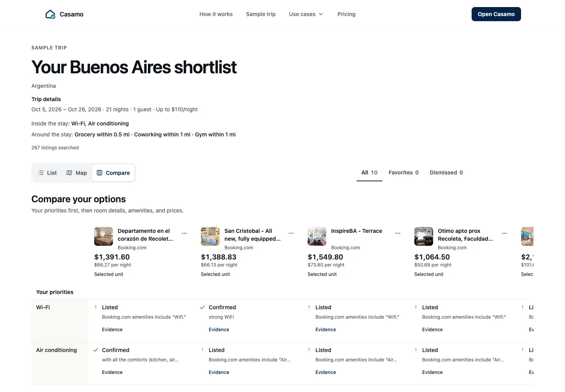565x392 pixels.
Task: View Wi-Fi Evidence for InspireBA - Terrace
Action: point(326,330)
